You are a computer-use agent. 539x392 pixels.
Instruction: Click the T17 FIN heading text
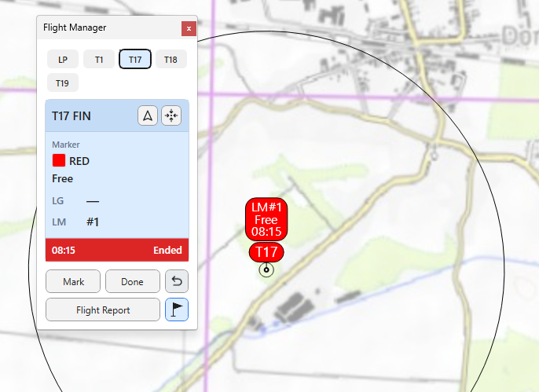(x=71, y=116)
